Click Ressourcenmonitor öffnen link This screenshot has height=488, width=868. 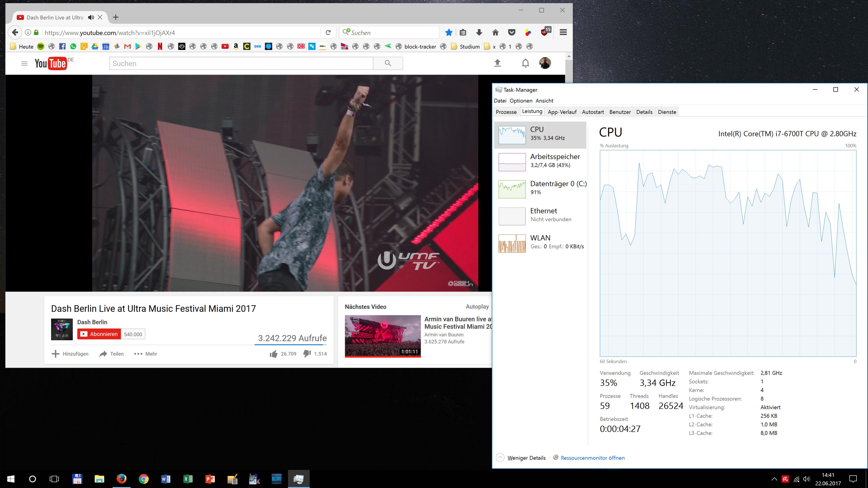(x=592, y=458)
